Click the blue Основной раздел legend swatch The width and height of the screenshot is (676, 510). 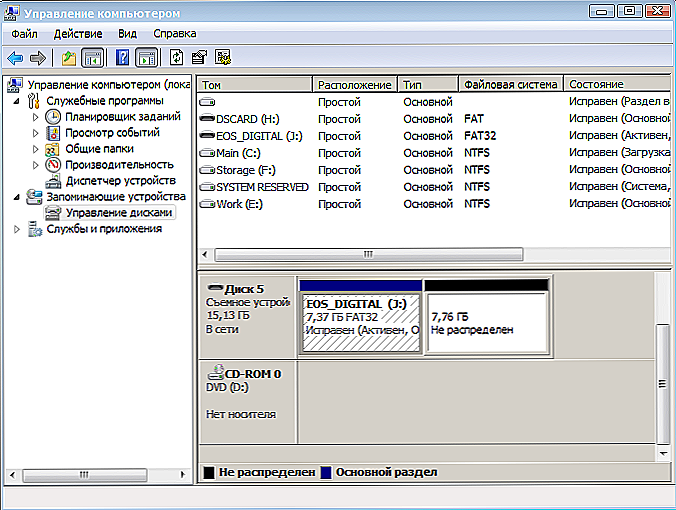(x=326, y=472)
